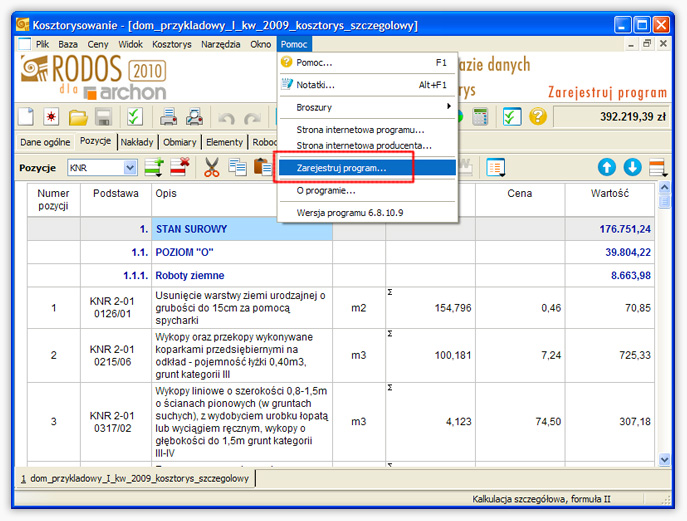Click the green double-checkmark verification icon
The height and width of the screenshot is (521, 687).
(x=135, y=117)
